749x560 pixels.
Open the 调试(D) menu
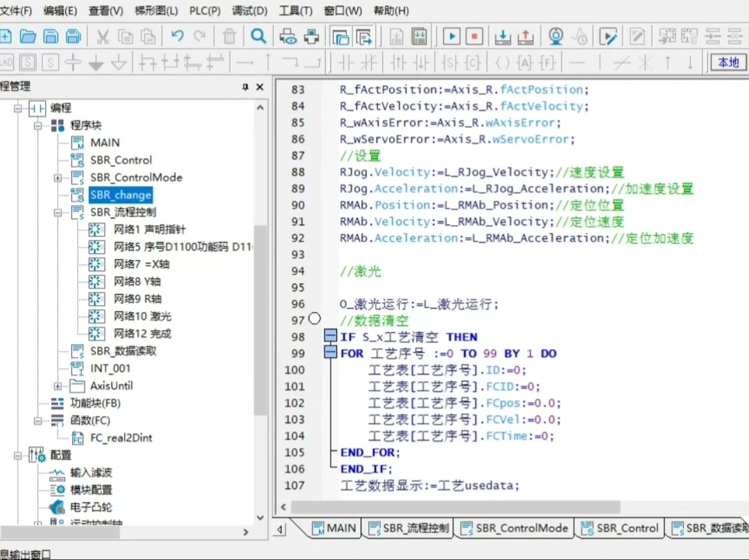tap(250, 10)
